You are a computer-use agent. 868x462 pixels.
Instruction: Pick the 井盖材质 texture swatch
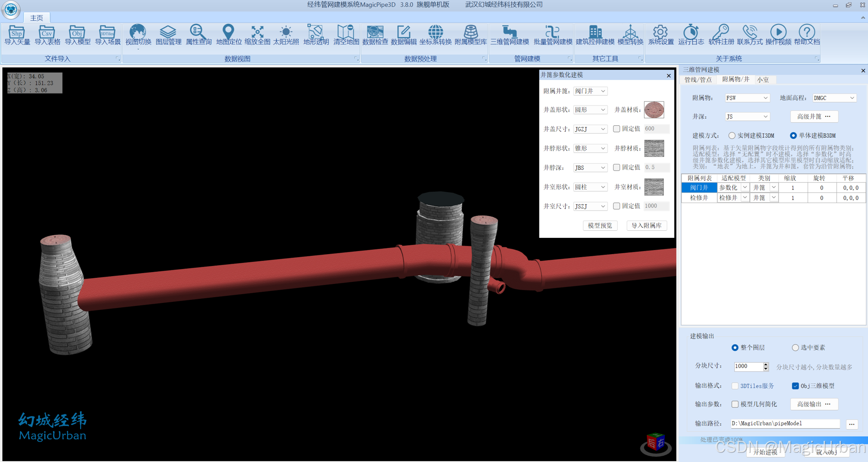(654, 110)
